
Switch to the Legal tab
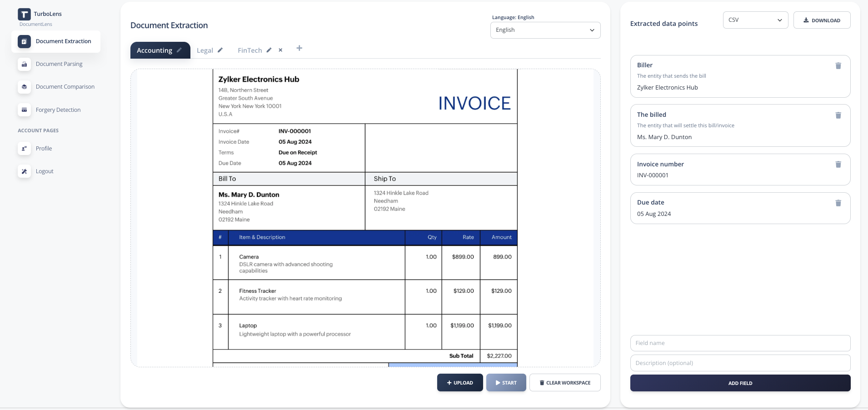(205, 50)
